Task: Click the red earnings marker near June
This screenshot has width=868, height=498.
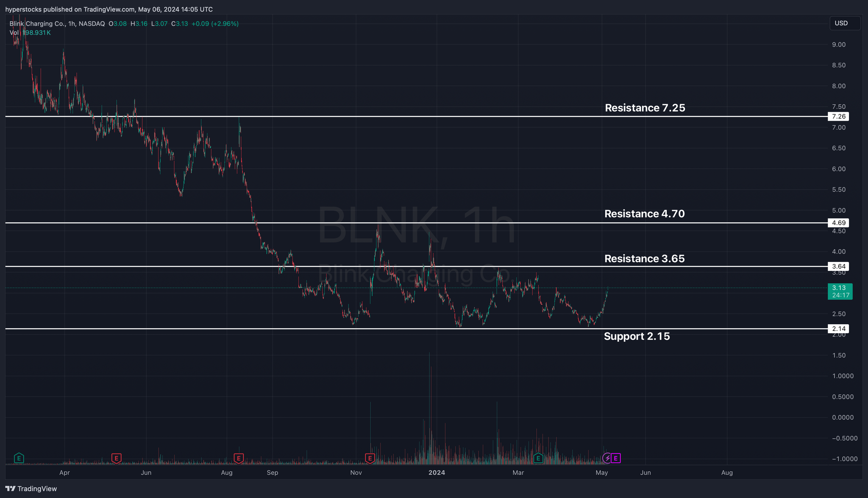Action: pos(116,458)
